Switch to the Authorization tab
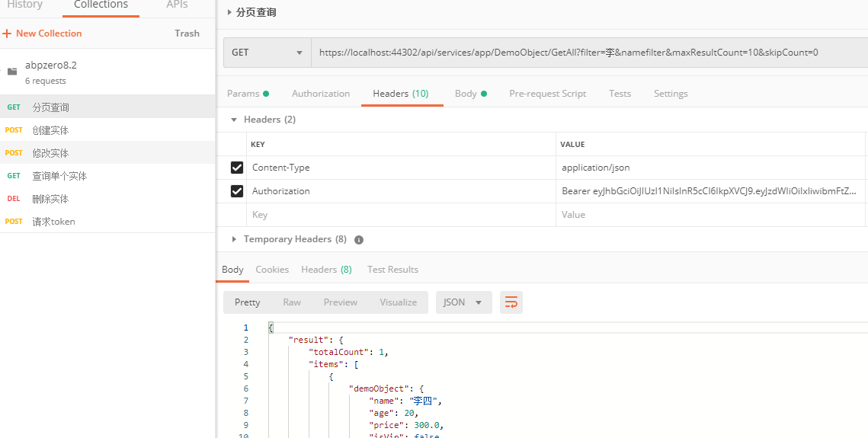Image resolution: width=868 pixels, height=438 pixels. [321, 94]
